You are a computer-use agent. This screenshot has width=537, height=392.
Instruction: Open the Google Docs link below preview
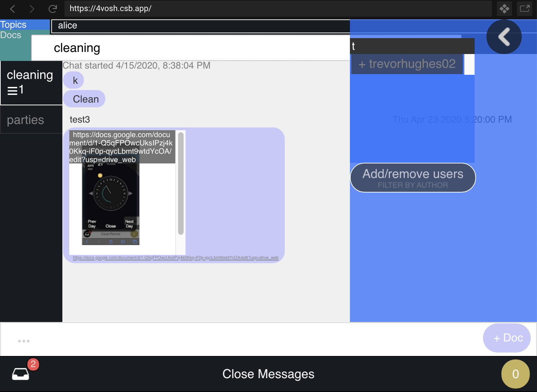pyautogui.click(x=175, y=258)
